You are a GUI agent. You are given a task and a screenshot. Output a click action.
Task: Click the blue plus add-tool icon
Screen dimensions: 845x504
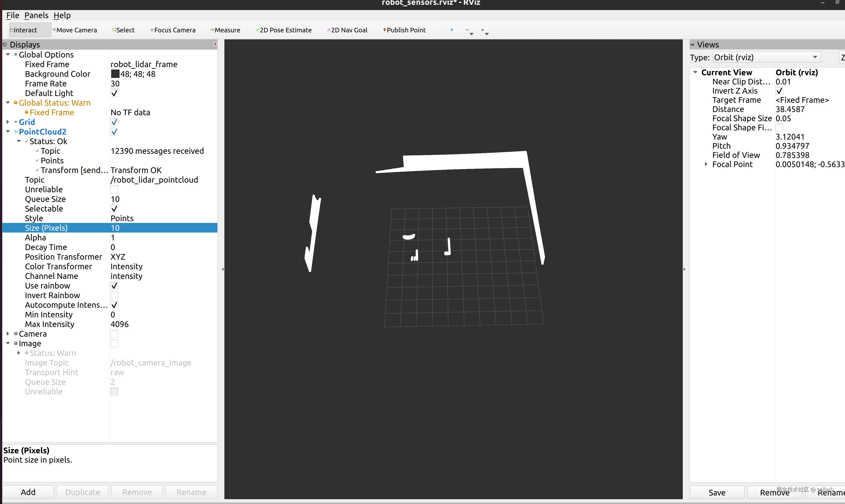tap(452, 30)
